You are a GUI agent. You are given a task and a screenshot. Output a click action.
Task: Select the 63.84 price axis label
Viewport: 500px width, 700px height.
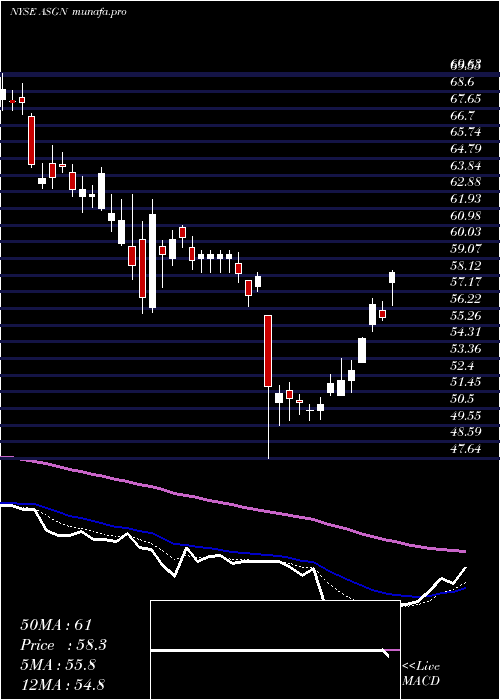pyautogui.click(x=465, y=166)
